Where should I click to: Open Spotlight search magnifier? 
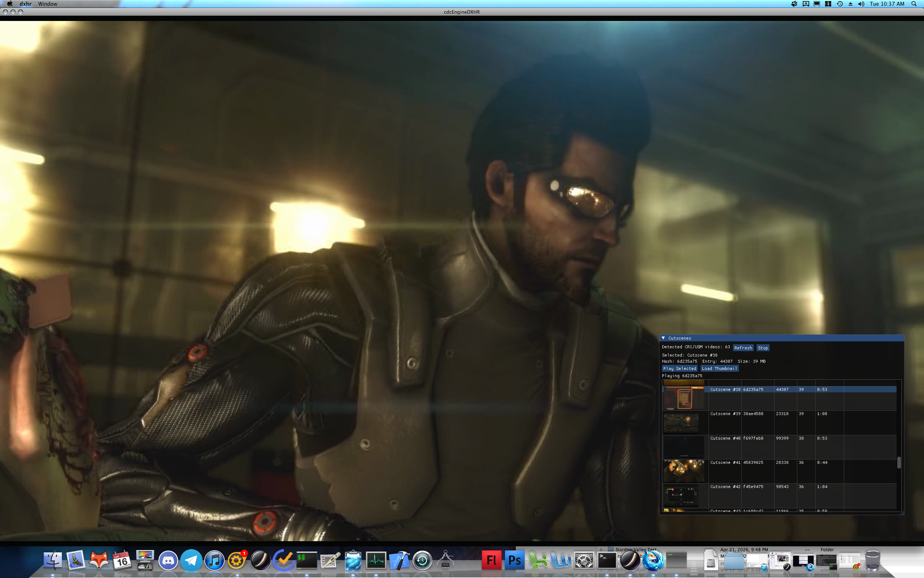coord(914,4)
